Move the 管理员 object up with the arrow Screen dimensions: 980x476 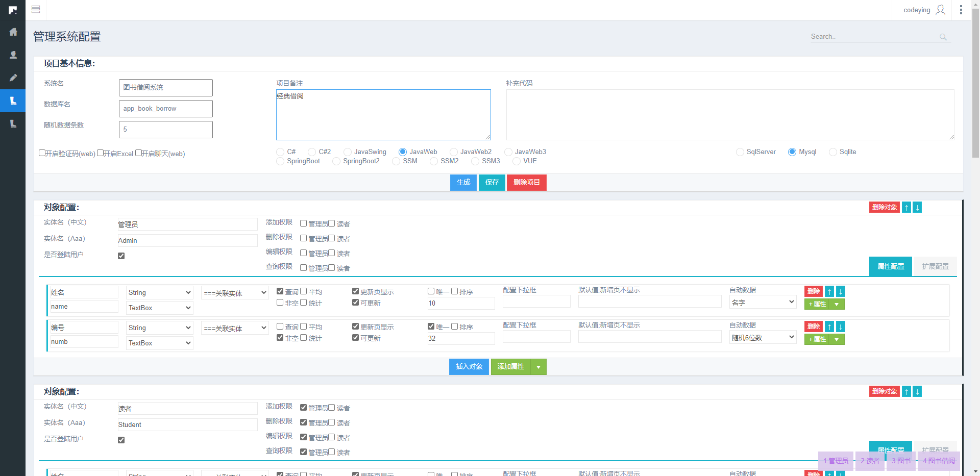[906, 207]
